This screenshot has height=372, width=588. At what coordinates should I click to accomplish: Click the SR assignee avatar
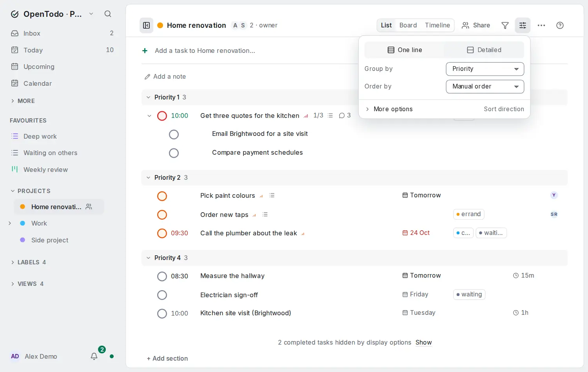point(554,214)
